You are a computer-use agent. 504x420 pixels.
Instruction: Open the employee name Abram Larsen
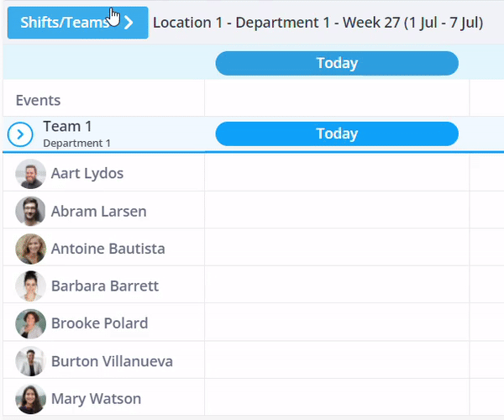pyautogui.click(x=98, y=212)
